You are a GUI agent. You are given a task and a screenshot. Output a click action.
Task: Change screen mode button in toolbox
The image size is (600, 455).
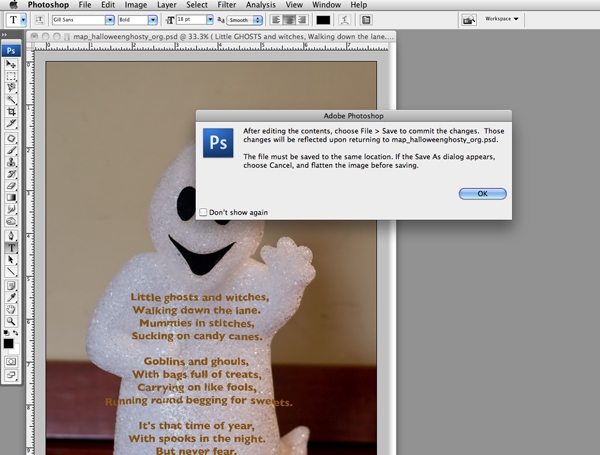pos(11,375)
